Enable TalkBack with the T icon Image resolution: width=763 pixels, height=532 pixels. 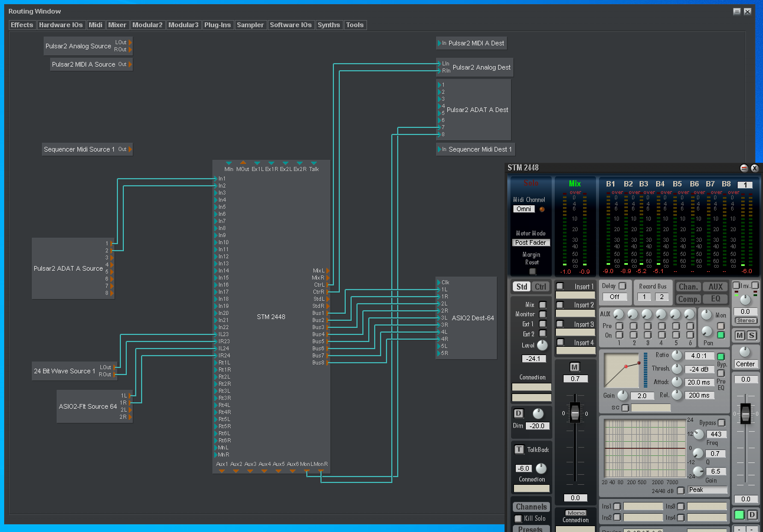(518, 449)
